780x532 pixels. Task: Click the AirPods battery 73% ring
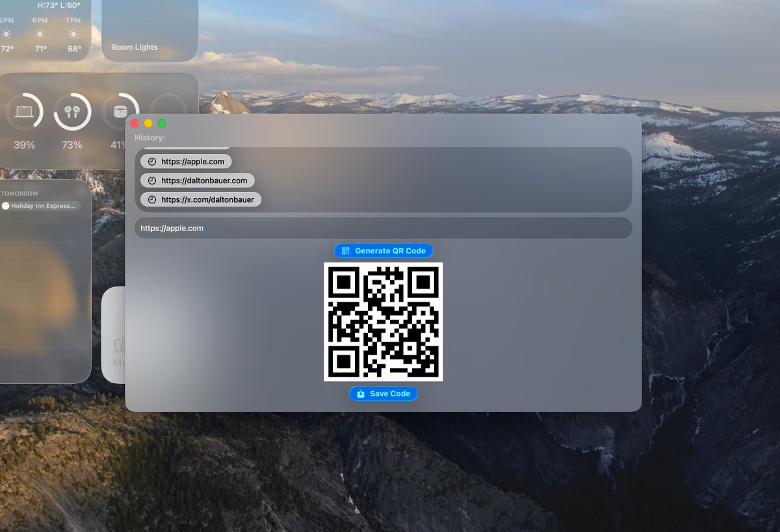click(72, 112)
